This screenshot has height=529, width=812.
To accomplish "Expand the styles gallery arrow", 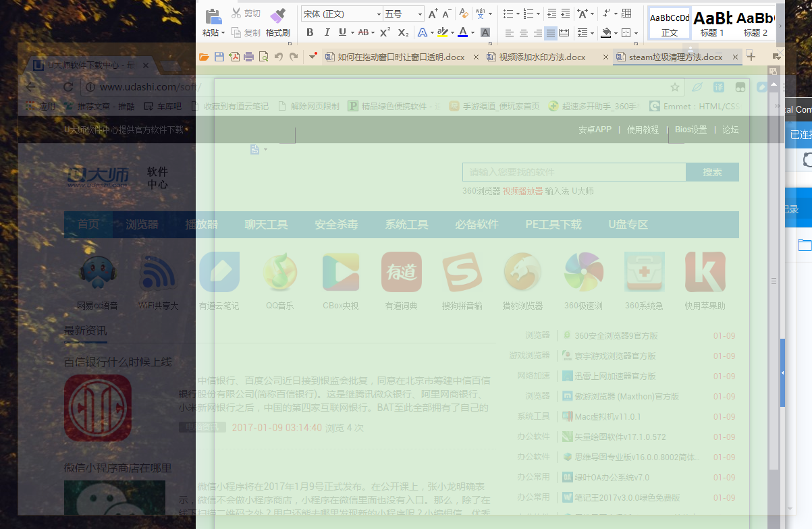I will 780,26.
